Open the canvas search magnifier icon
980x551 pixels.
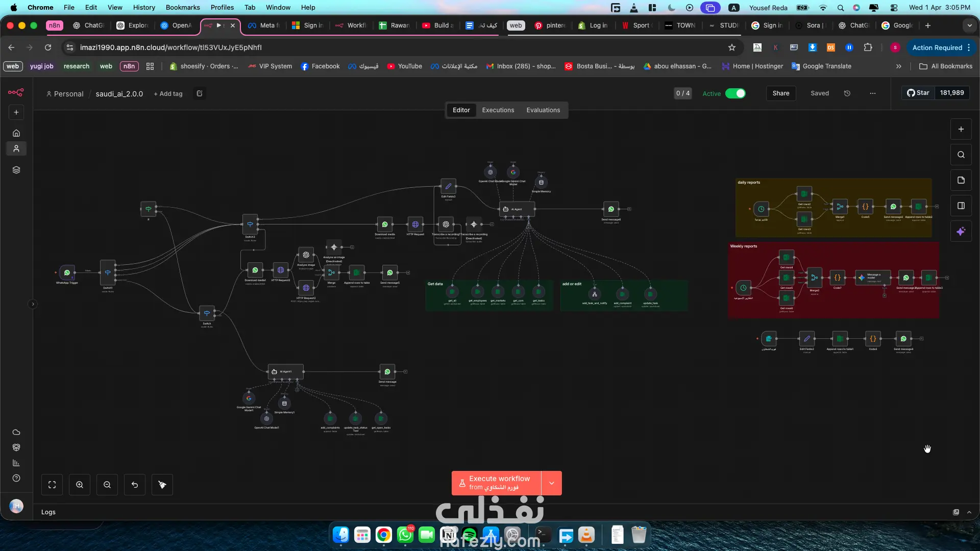961,155
